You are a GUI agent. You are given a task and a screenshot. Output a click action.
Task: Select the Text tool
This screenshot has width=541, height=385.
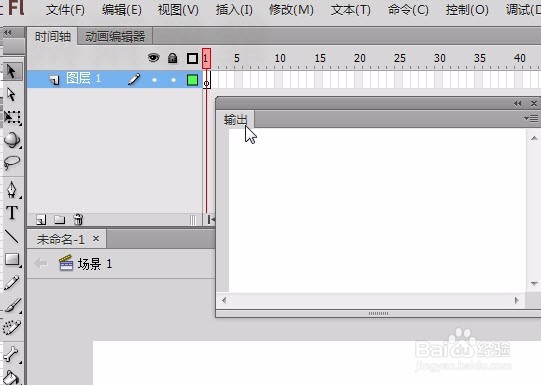point(12,213)
